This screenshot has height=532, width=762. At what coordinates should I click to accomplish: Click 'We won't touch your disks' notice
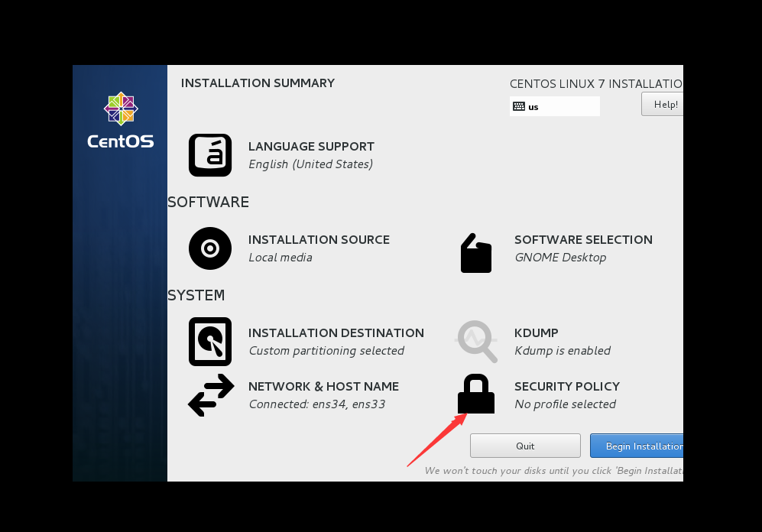click(x=554, y=470)
